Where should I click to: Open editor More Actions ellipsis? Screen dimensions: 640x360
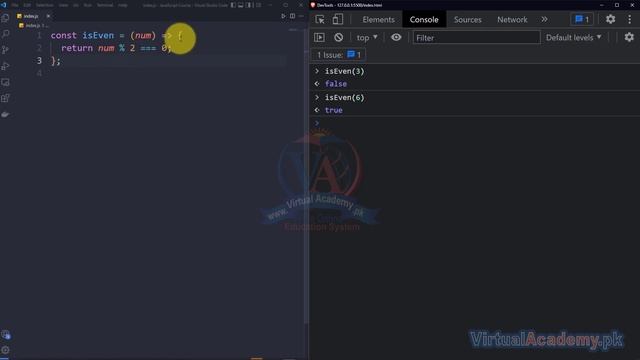point(301,16)
